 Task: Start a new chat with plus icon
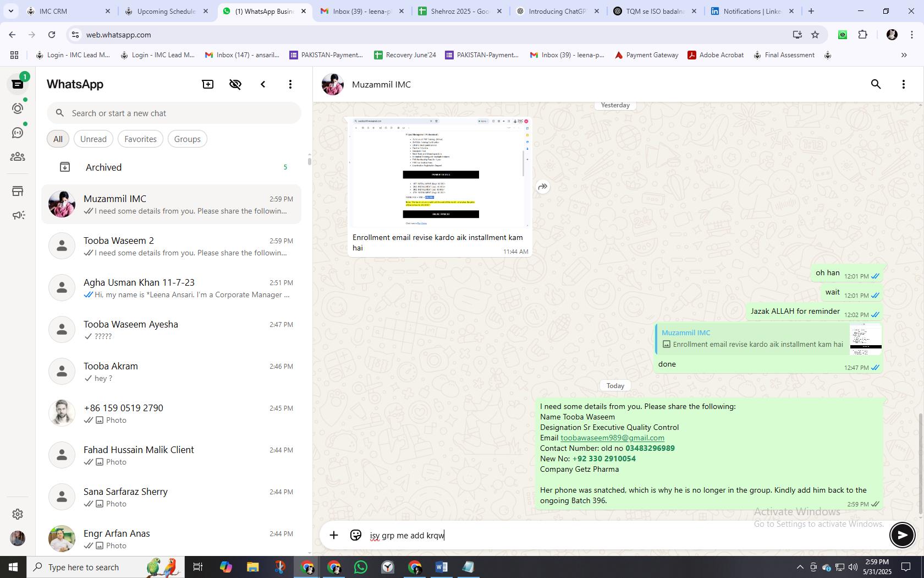208,84
